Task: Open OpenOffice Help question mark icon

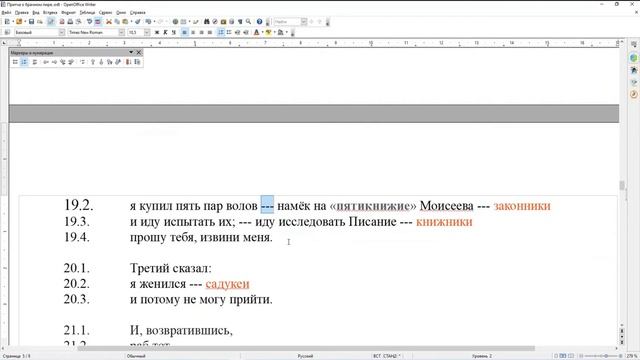Action: click(x=260, y=22)
